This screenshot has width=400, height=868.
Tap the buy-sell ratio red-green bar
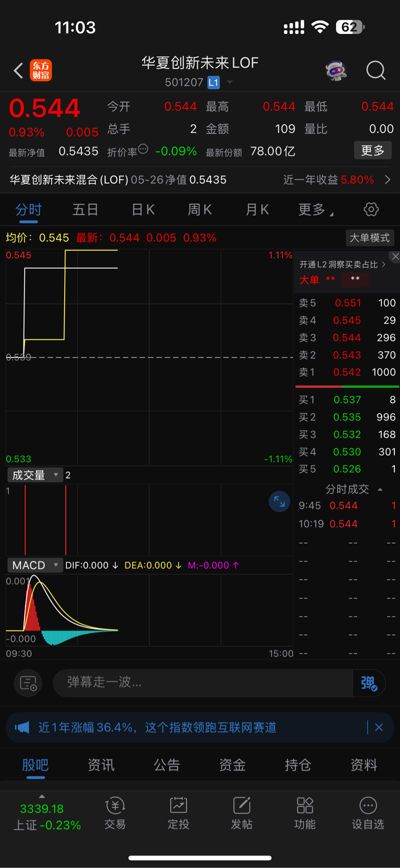(x=347, y=386)
